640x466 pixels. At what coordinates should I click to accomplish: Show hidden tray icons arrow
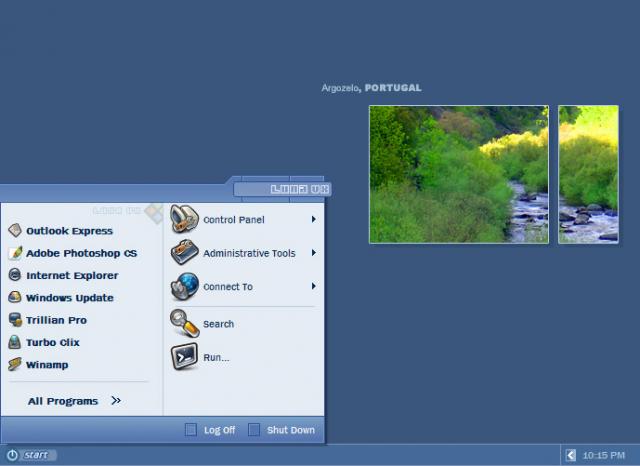571,455
